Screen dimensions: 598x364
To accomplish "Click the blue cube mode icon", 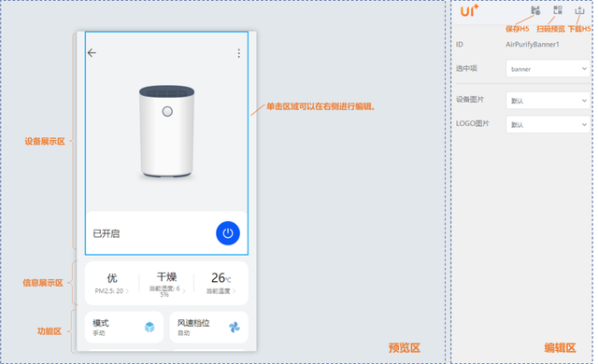I will coord(149,327).
